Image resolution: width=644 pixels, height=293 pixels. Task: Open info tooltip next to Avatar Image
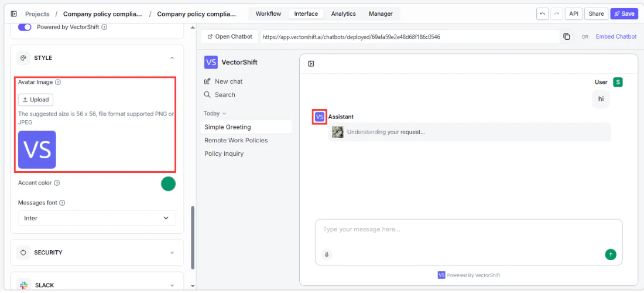58,82
